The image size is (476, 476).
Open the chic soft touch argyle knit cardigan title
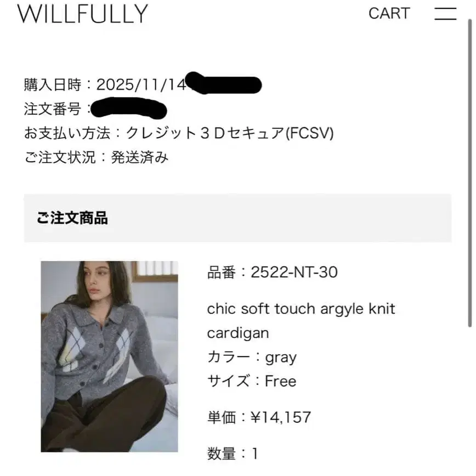pyautogui.click(x=301, y=321)
